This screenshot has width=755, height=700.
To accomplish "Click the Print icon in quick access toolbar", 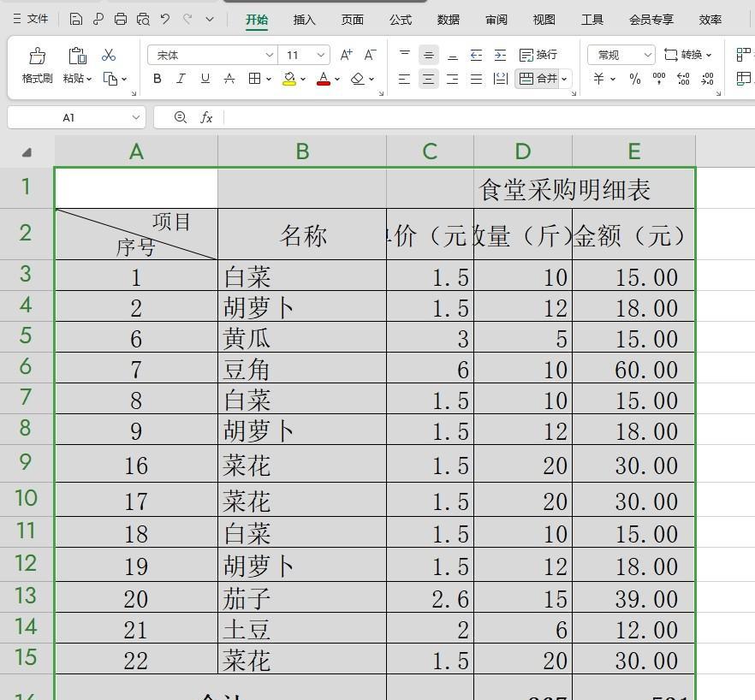I will coord(121,20).
